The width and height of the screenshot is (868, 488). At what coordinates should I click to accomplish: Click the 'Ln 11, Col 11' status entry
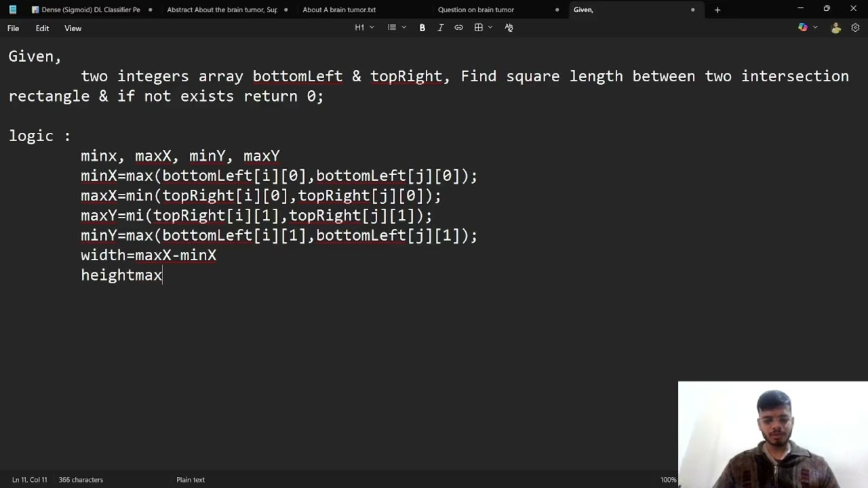29,480
